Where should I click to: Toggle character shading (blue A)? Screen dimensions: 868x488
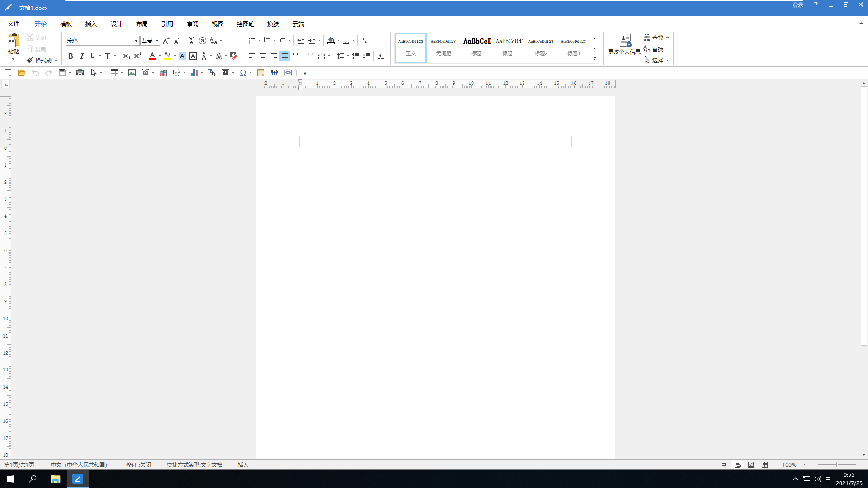click(182, 56)
